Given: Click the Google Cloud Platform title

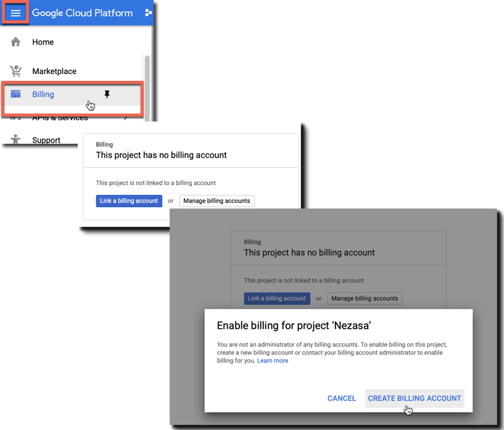Looking at the screenshot, I should (82, 13).
